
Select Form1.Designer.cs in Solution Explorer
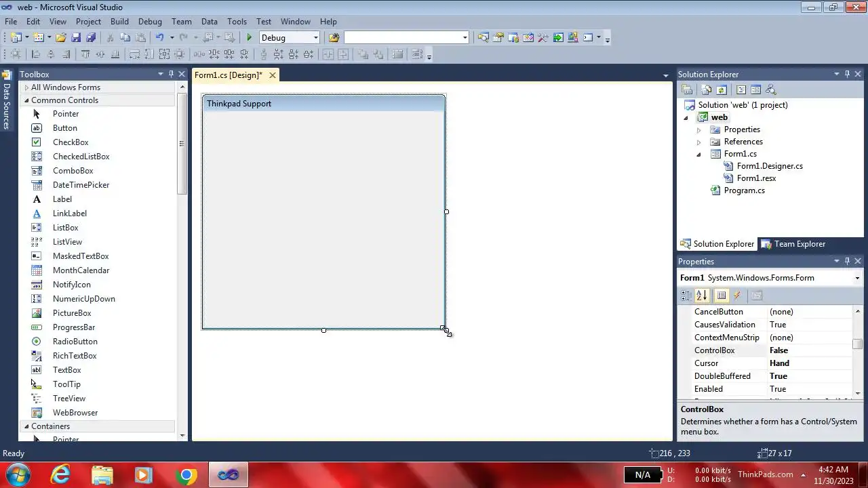coord(770,166)
